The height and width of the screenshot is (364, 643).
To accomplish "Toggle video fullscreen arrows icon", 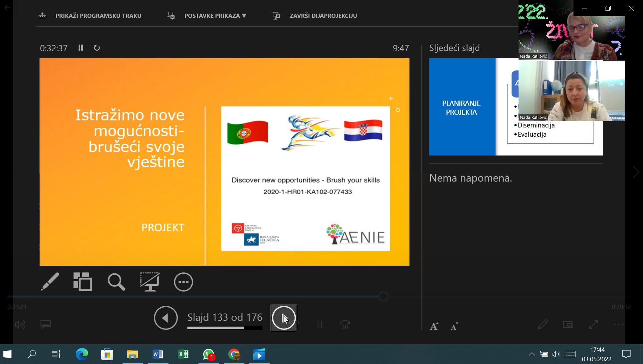I will 593,325.
